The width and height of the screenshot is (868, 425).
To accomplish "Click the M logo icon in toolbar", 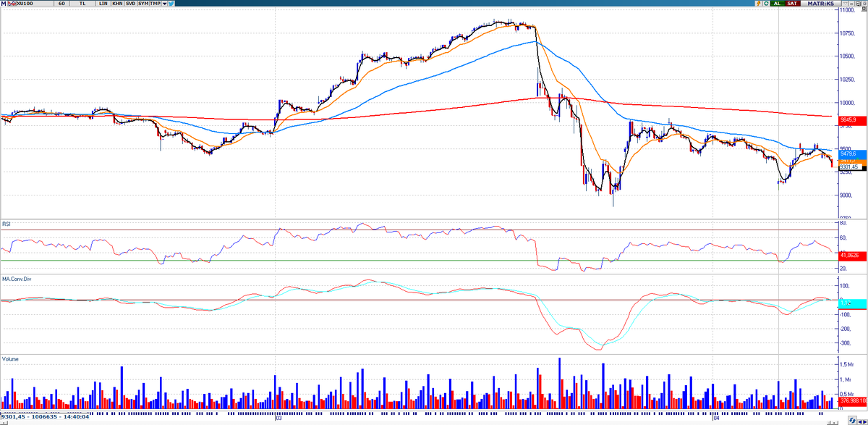I will tap(4, 3).
